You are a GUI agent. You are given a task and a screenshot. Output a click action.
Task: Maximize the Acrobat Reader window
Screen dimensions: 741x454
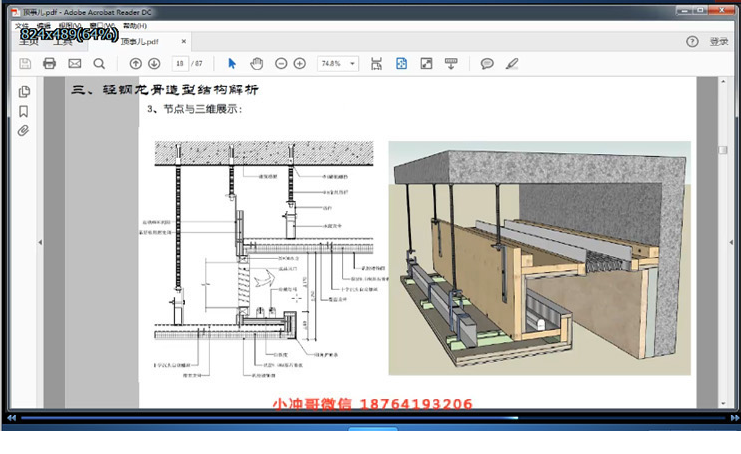point(700,10)
